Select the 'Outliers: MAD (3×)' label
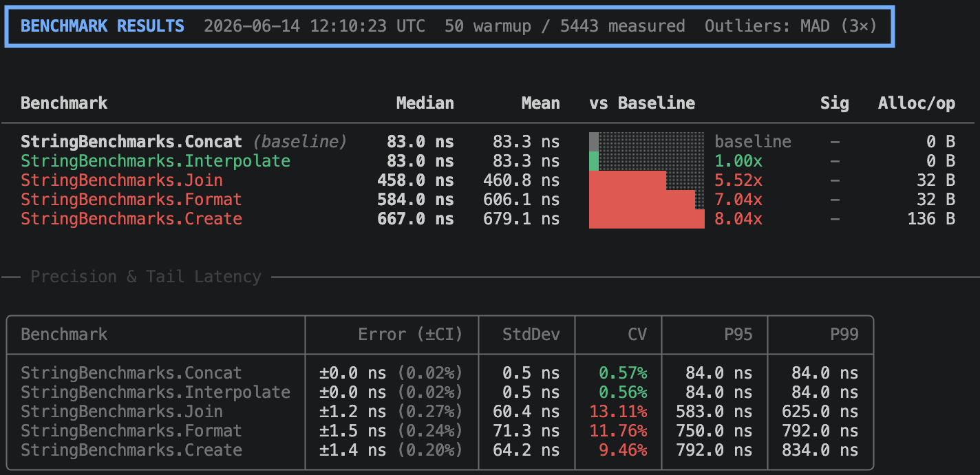 click(x=791, y=26)
